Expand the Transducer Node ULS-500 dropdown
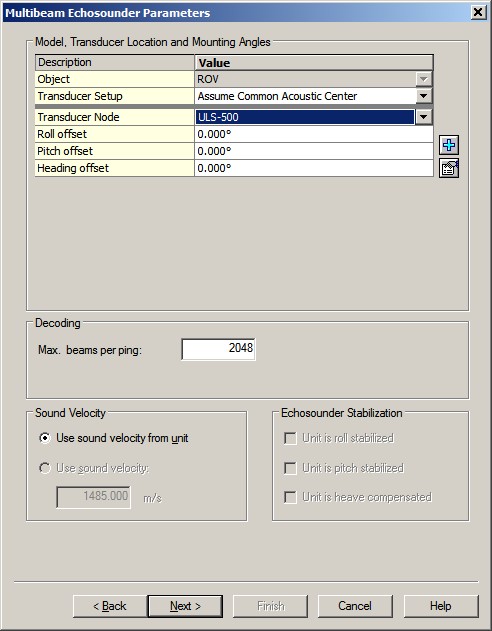This screenshot has width=492, height=631. 423,117
